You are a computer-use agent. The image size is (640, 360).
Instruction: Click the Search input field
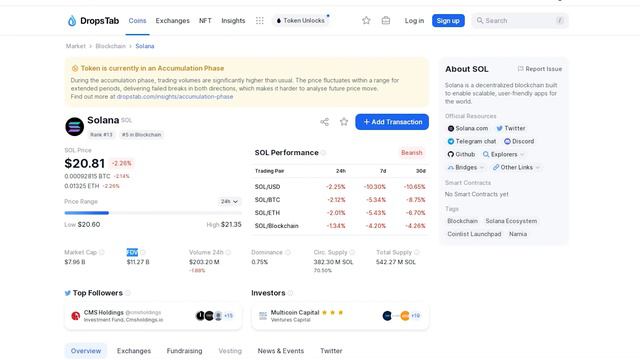pyautogui.click(x=520, y=20)
